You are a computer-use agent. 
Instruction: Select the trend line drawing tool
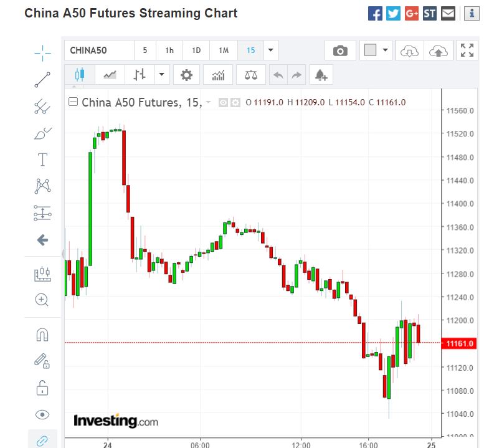(x=42, y=79)
